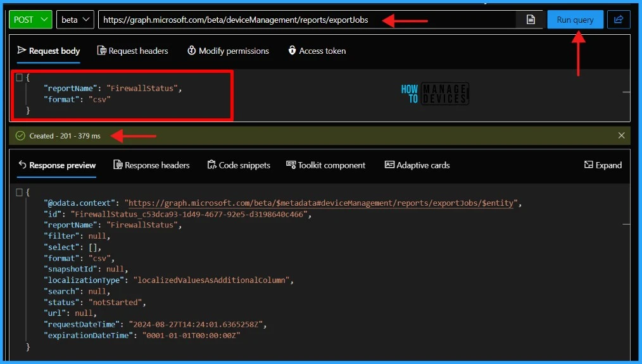Viewport: 642px width, 364px height.
Task: Click the request body minimap marker at right
Action: point(626,92)
